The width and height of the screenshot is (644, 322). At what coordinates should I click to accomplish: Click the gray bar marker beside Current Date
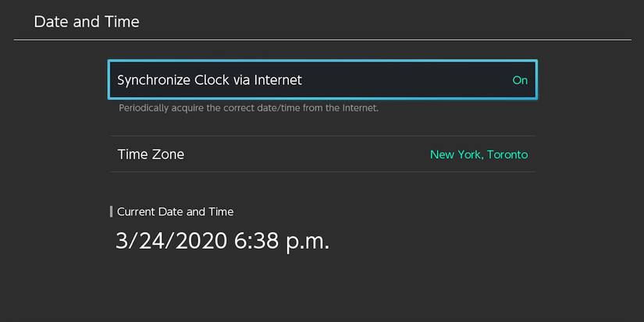coord(112,211)
